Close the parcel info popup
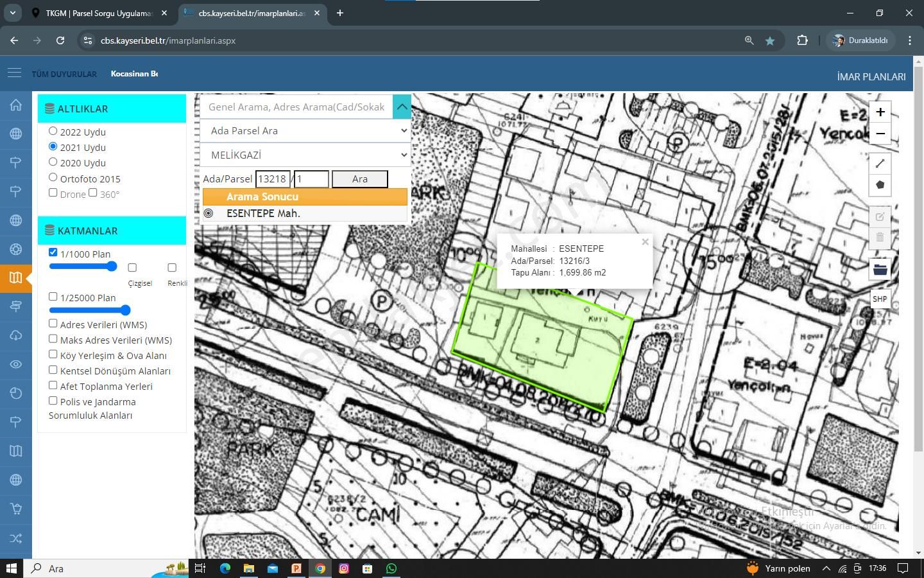 tap(645, 242)
